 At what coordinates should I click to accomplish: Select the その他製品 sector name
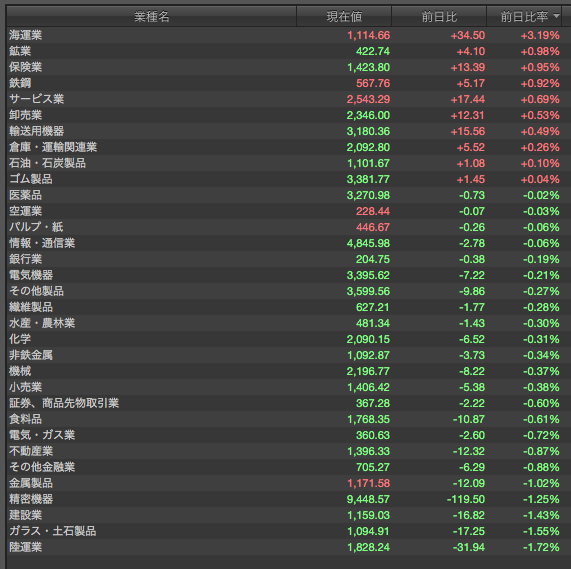pos(36,291)
